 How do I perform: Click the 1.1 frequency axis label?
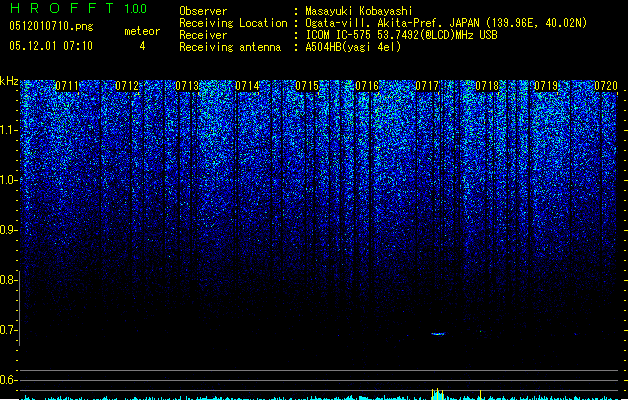[8, 130]
